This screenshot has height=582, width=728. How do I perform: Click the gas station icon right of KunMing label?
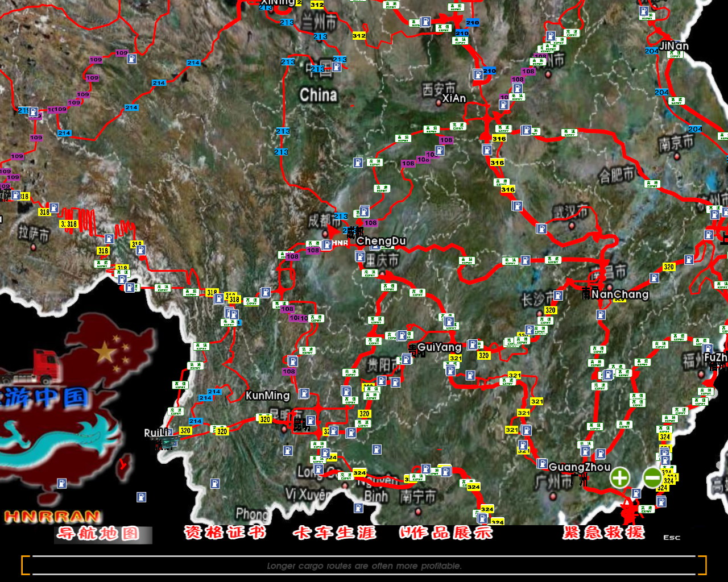pos(304,393)
